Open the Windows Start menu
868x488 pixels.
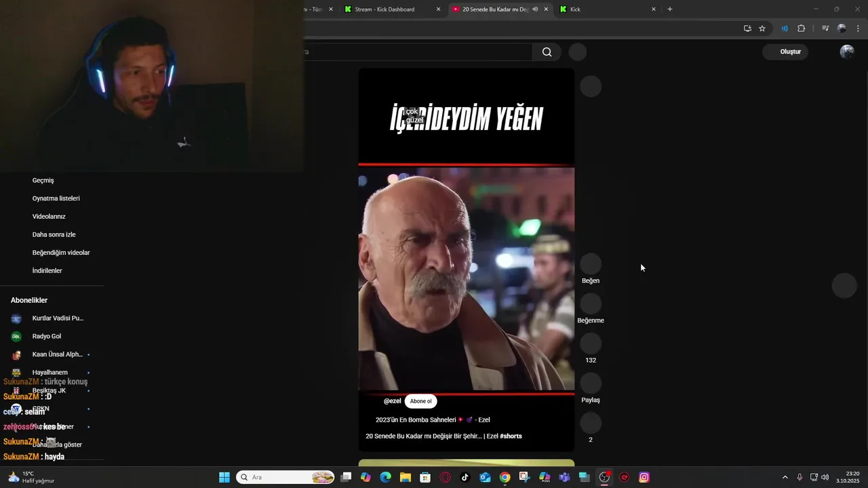click(224, 477)
